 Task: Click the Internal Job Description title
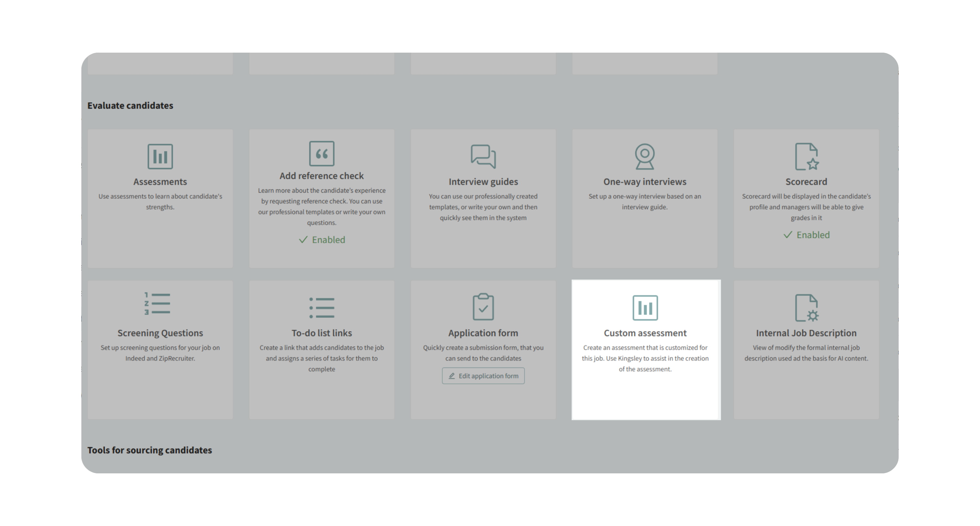coord(806,333)
